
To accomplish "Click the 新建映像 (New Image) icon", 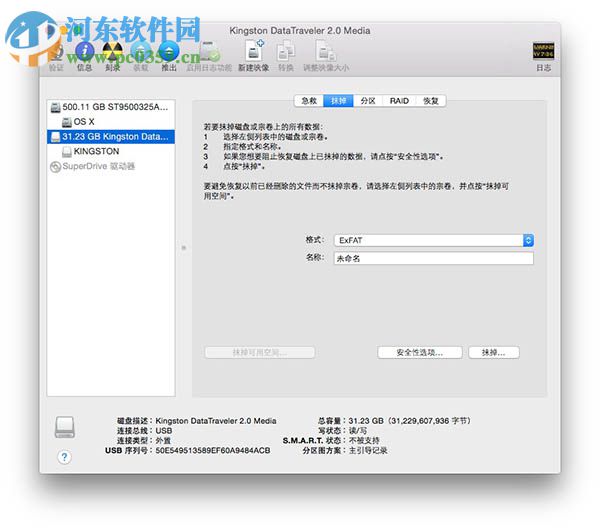I will click(x=254, y=51).
